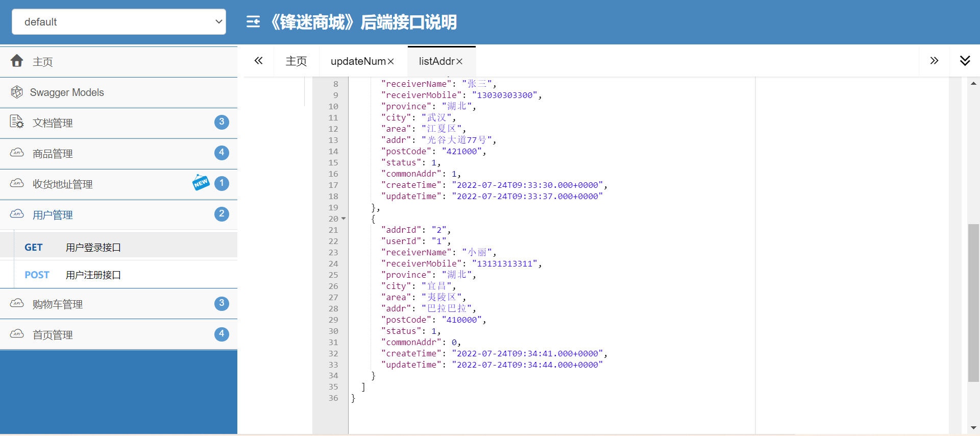Screen dimensions: 980x436
Task: Click receiverName value 小丽
Action: [477, 252]
